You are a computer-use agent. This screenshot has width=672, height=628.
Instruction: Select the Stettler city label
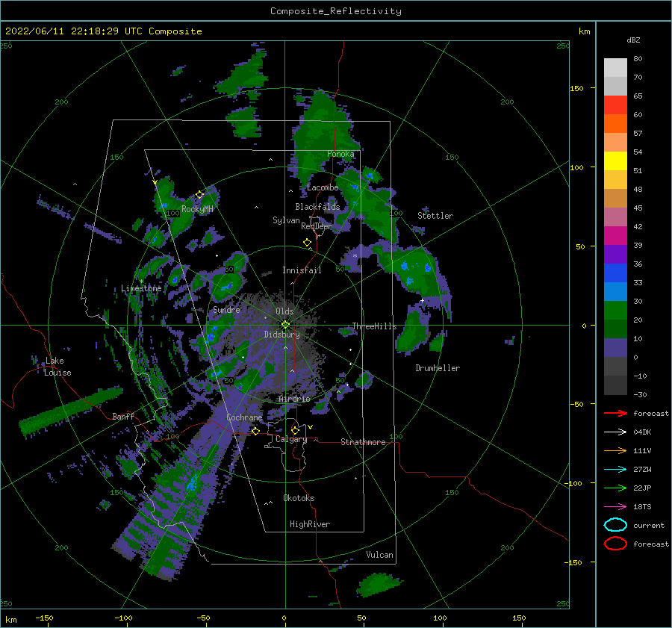coord(435,216)
